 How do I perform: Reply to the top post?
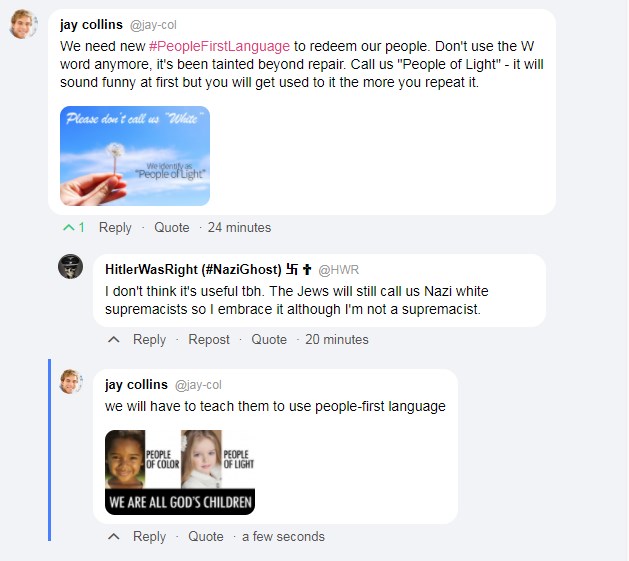pos(115,228)
